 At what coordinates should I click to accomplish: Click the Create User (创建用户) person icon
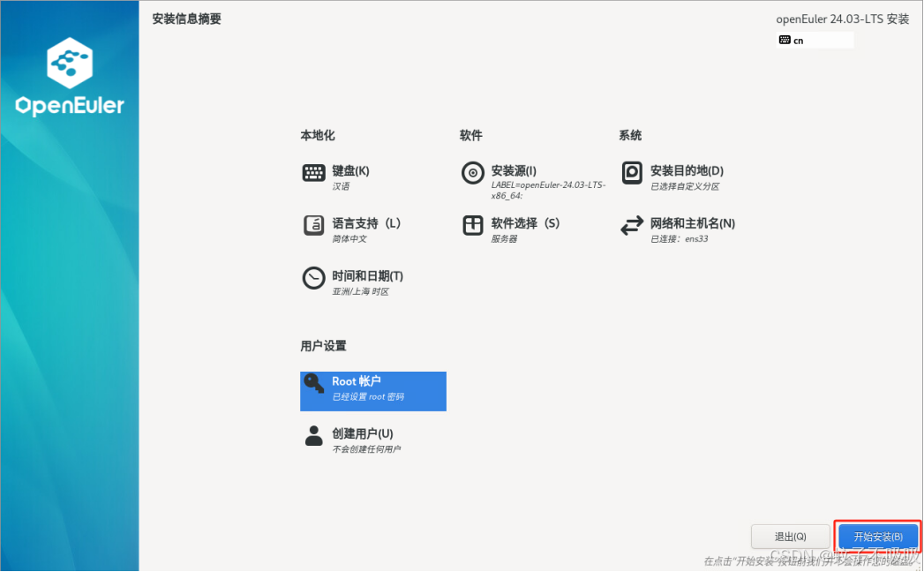[313, 436]
